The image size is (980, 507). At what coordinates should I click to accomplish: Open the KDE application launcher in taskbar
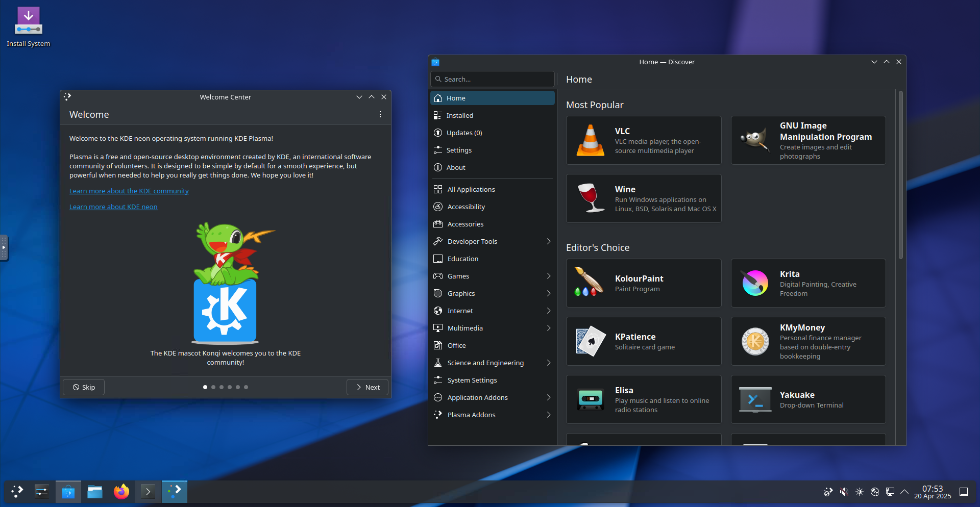click(x=17, y=491)
